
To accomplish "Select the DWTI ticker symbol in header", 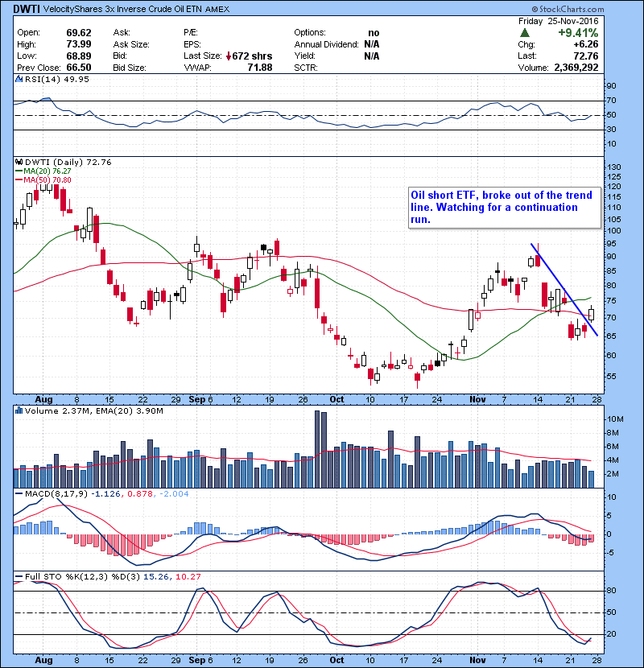I will pyautogui.click(x=27, y=9).
